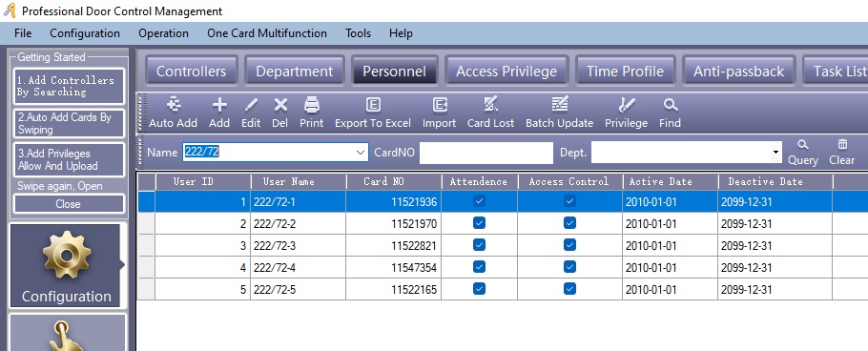Image resolution: width=868 pixels, height=351 pixels.
Task: Click card number 11547354
Action: click(x=414, y=268)
